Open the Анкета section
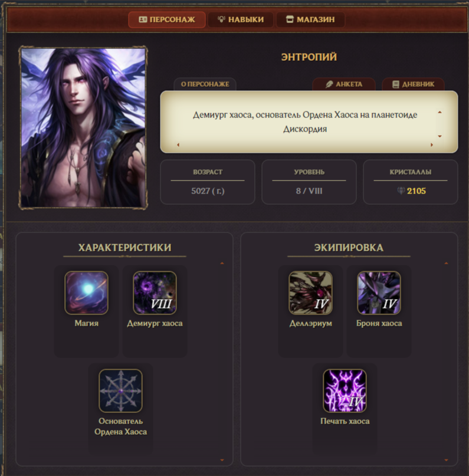 point(344,84)
